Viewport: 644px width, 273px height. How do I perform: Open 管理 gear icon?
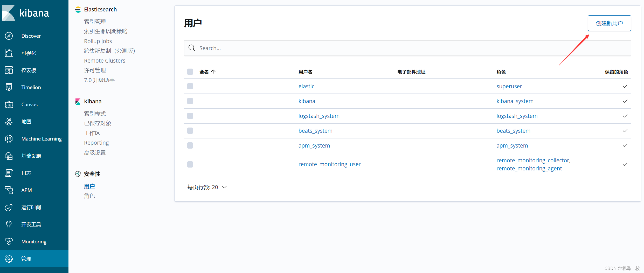pos(9,259)
